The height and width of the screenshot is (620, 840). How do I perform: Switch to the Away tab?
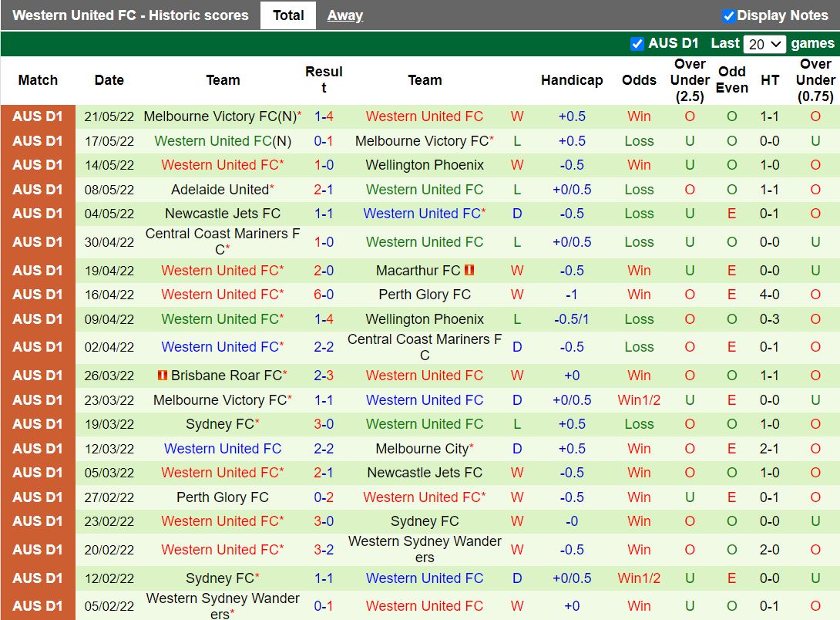344,15
